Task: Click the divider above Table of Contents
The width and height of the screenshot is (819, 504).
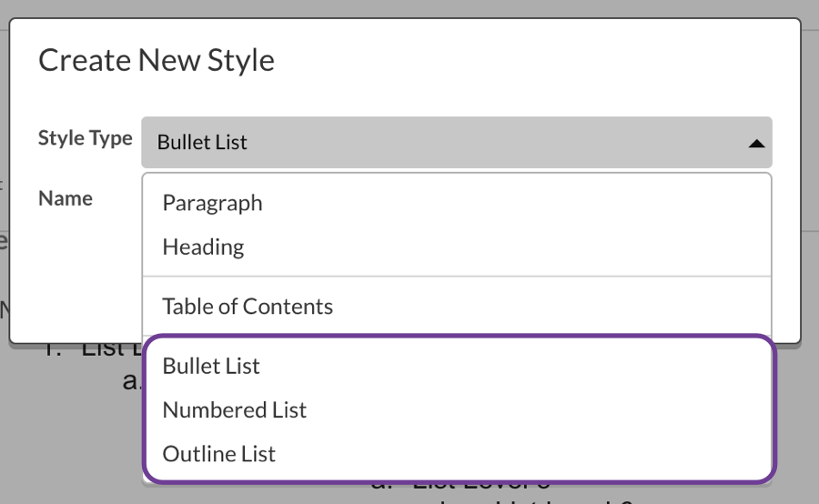Action: coord(457,277)
